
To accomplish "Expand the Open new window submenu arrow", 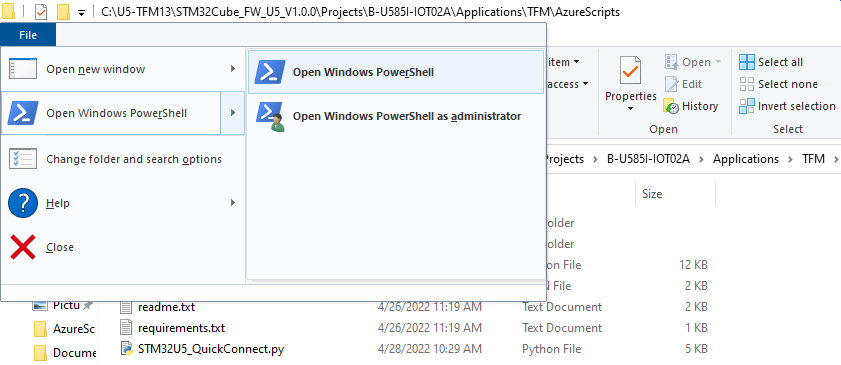I will click(x=233, y=69).
